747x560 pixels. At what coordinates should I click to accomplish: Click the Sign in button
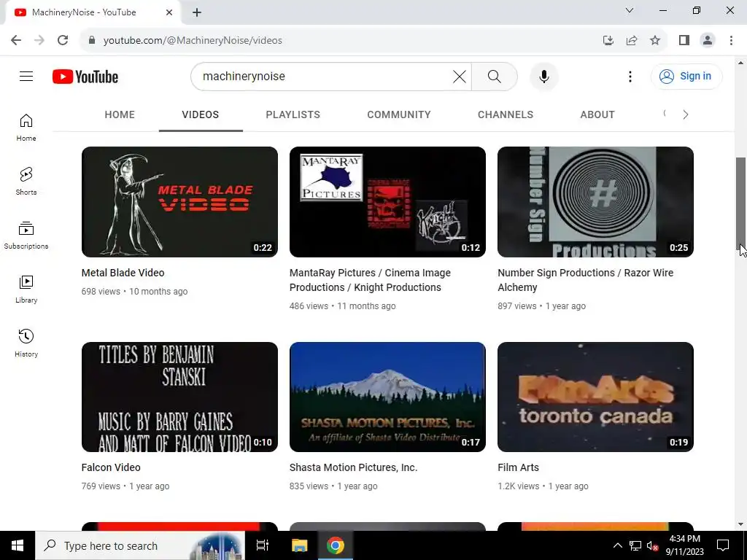point(686,76)
